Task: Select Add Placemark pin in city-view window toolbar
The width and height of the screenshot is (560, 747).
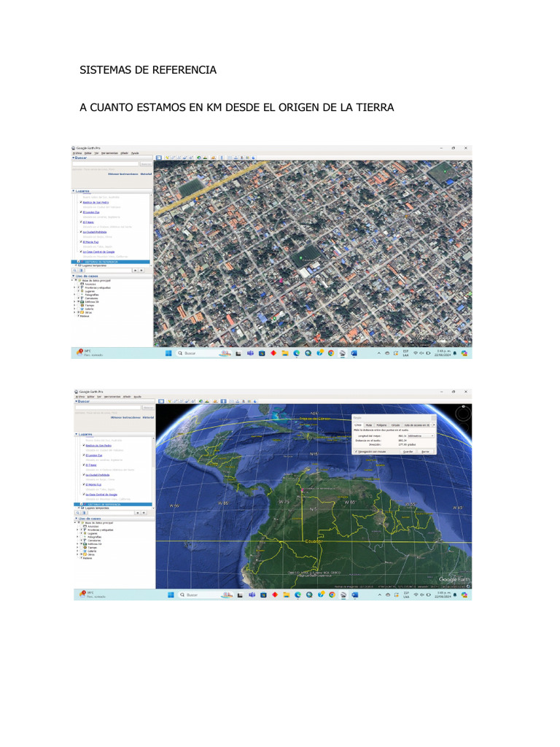Action: pyautogui.click(x=167, y=158)
